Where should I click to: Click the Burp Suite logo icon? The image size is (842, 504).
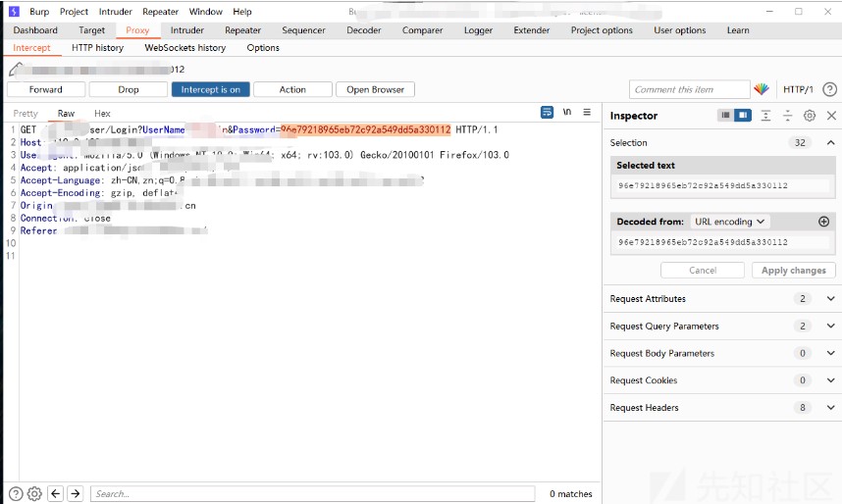click(14, 11)
